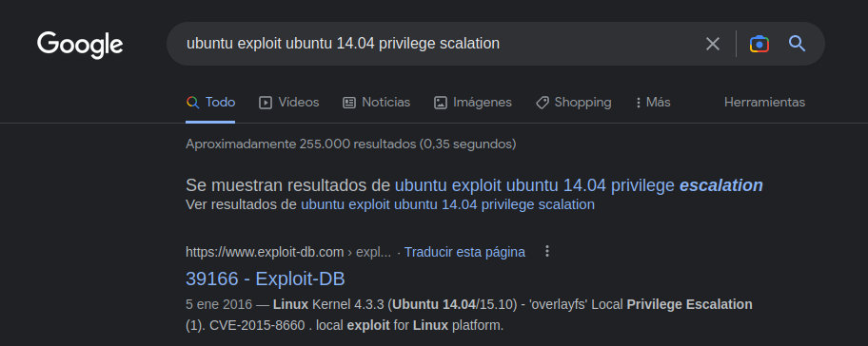Clear the search box with X icon
This screenshot has height=346, width=868.
click(x=713, y=44)
